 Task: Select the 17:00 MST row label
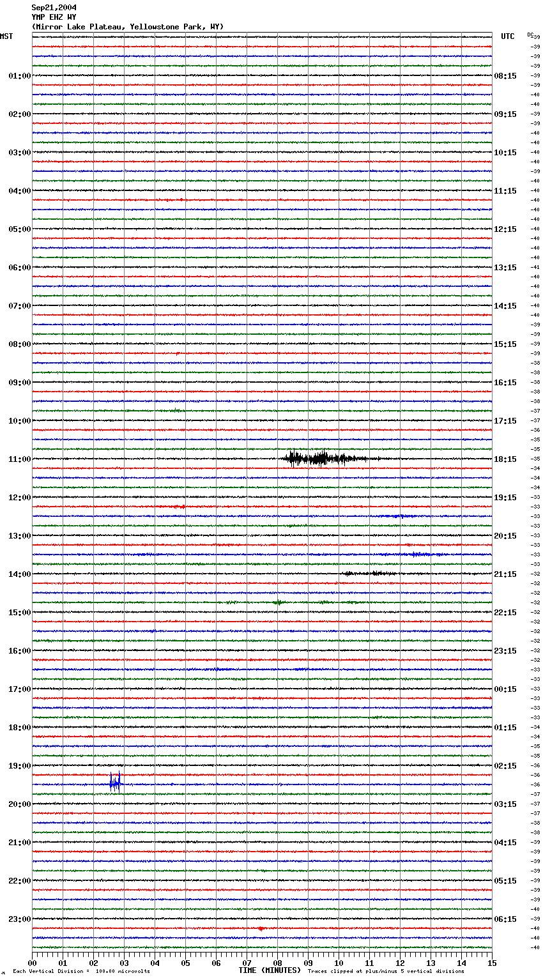20,689
